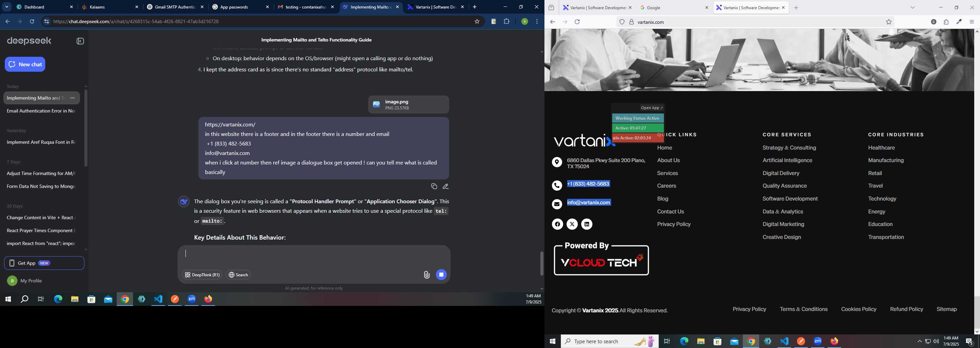
Task: Click info@vartanix.com email link
Action: (589, 203)
